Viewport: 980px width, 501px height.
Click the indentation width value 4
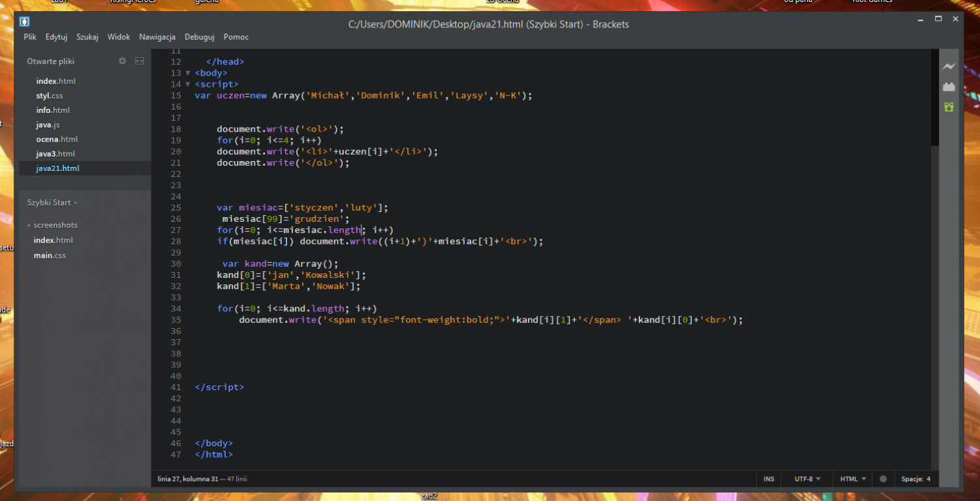pyautogui.click(x=928, y=479)
